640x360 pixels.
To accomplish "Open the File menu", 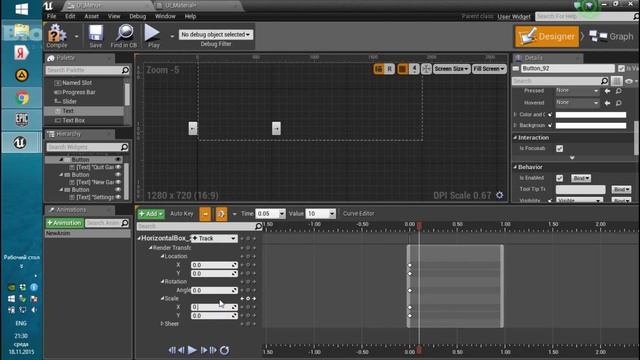I will tap(51, 16).
